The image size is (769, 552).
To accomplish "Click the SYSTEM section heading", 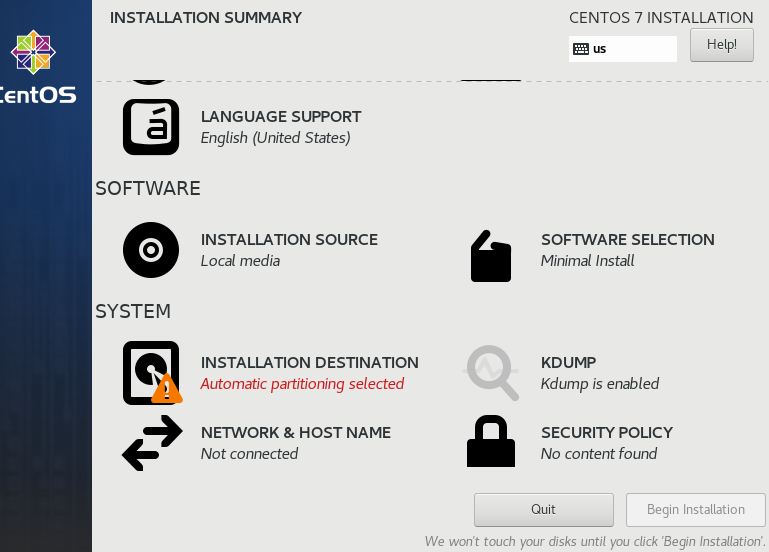I will 133,312.
